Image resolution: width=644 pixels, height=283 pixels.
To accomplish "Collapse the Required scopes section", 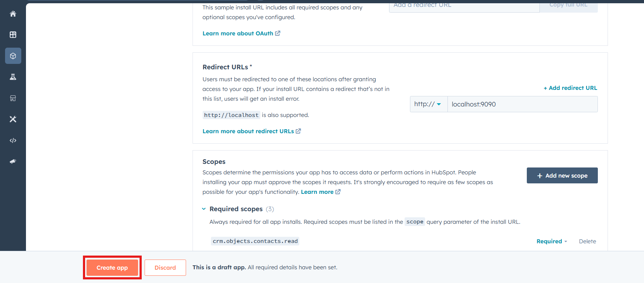I will tap(204, 209).
